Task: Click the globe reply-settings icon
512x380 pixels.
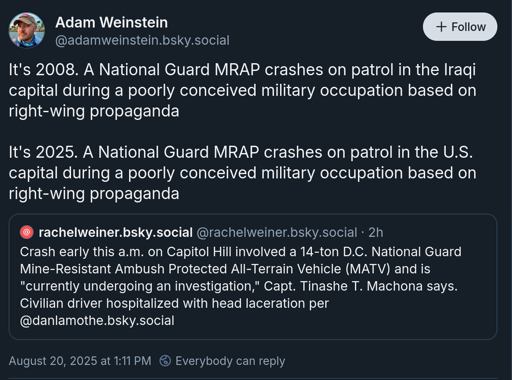Action: [x=165, y=361]
